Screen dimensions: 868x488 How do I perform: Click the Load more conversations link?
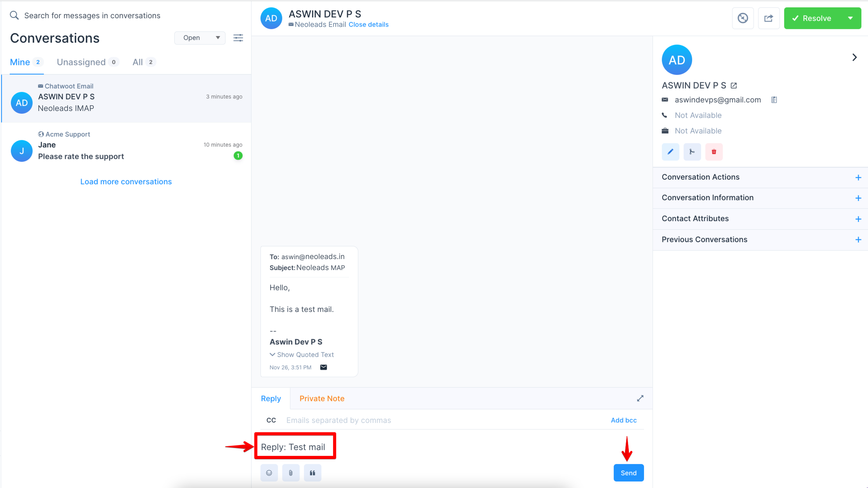(x=126, y=182)
